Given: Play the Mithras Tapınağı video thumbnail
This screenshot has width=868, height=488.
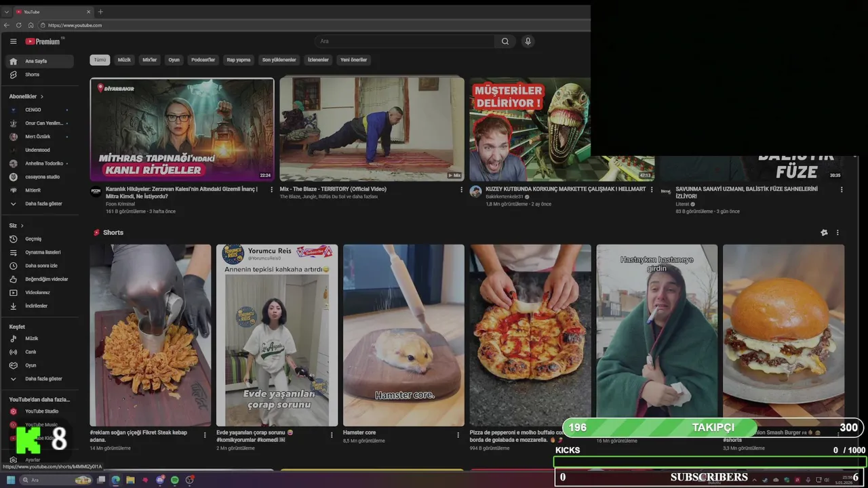Looking at the screenshot, I should click(x=182, y=129).
